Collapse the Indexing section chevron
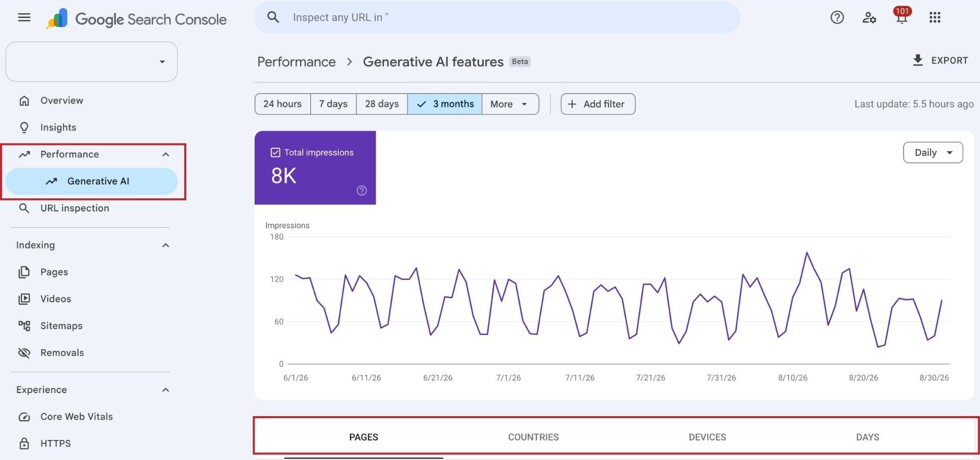The width and height of the screenshot is (980, 460). coord(165,245)
